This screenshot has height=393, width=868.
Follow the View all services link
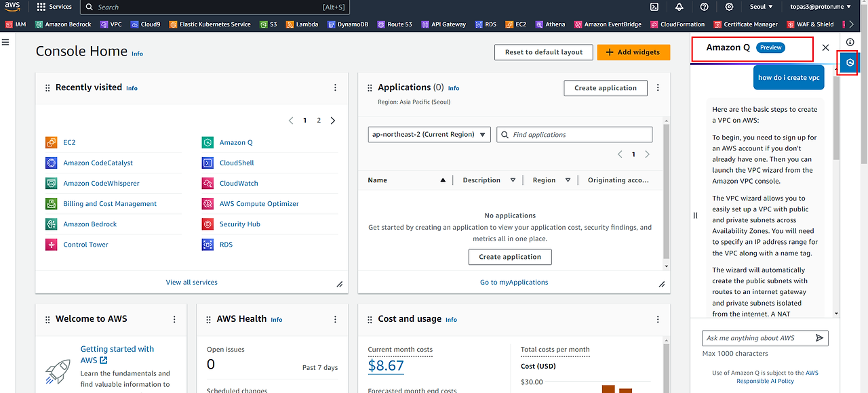[192, 282]
